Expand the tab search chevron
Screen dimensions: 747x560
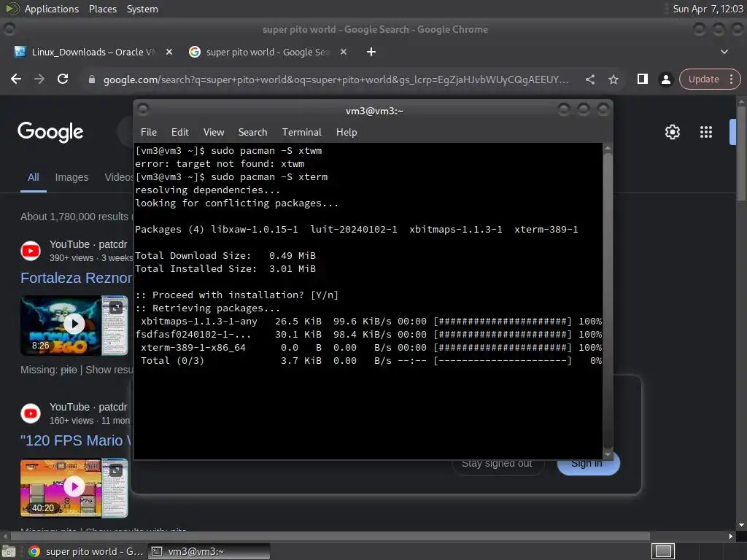(x=724, y=52)
